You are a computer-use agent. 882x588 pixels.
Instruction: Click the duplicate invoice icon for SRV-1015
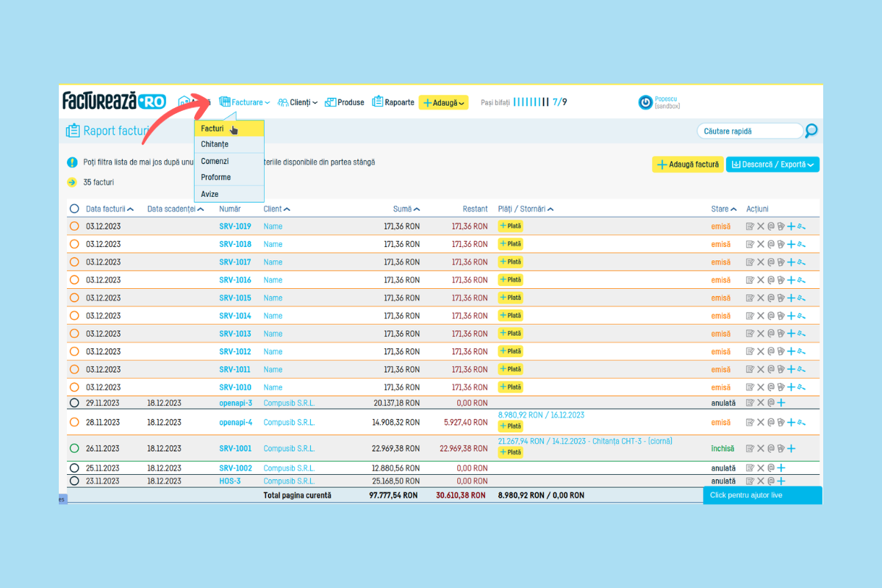[781, 298]
